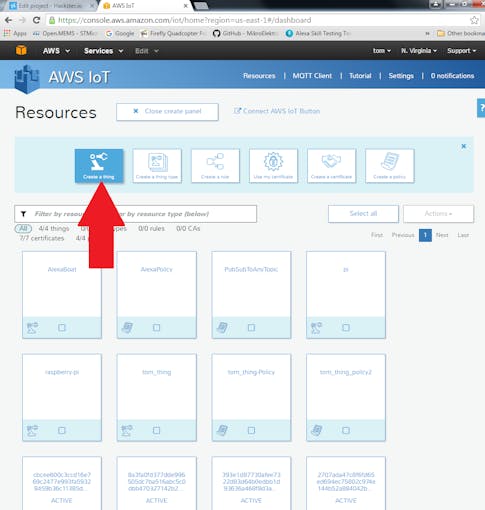Tick the checkbox on the AlexaPolicy card

coord(156,328)
